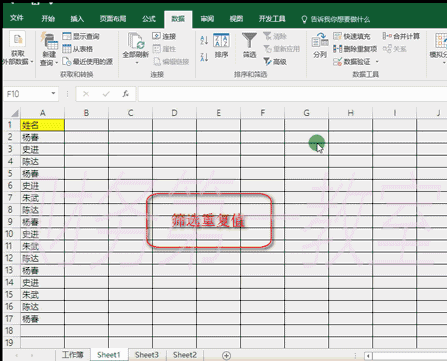The width and height of the screenshot is (447, 361).
Task: Click Clear filter (清除)
Action: pyautogui.click(x=275, y=36)
